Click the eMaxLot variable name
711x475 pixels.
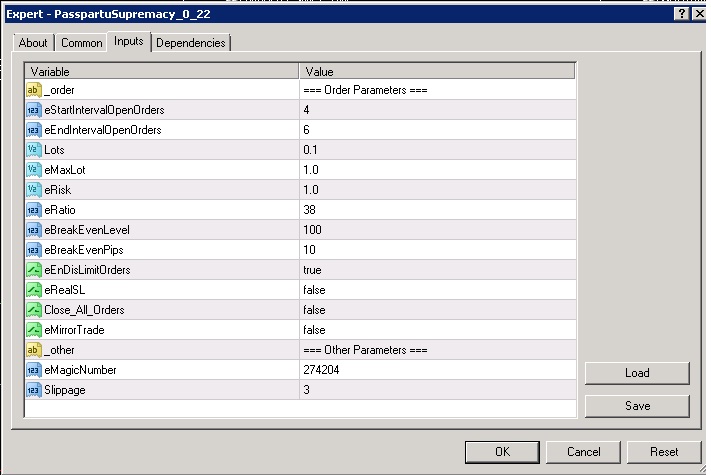[x=65, y=170]
